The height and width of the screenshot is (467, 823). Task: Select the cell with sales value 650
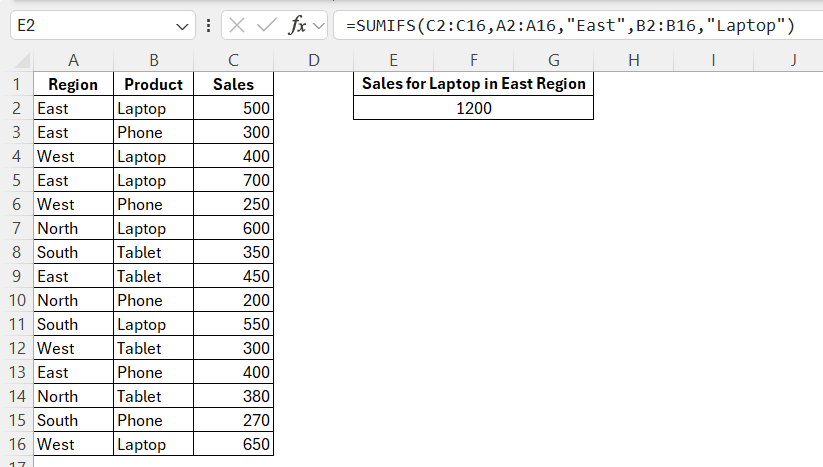(x=233, y=444)
